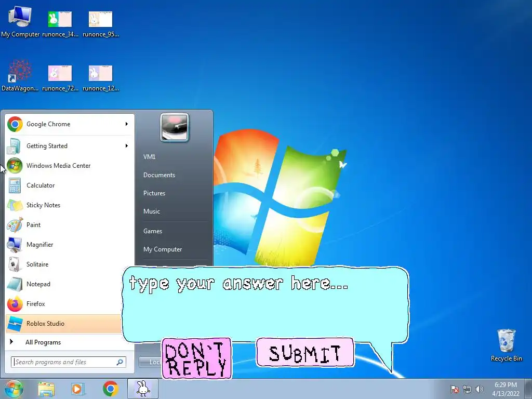Open Magnifier from the Start menu
The width and height of the screenshot is (532, 399).
click(70, 245)
